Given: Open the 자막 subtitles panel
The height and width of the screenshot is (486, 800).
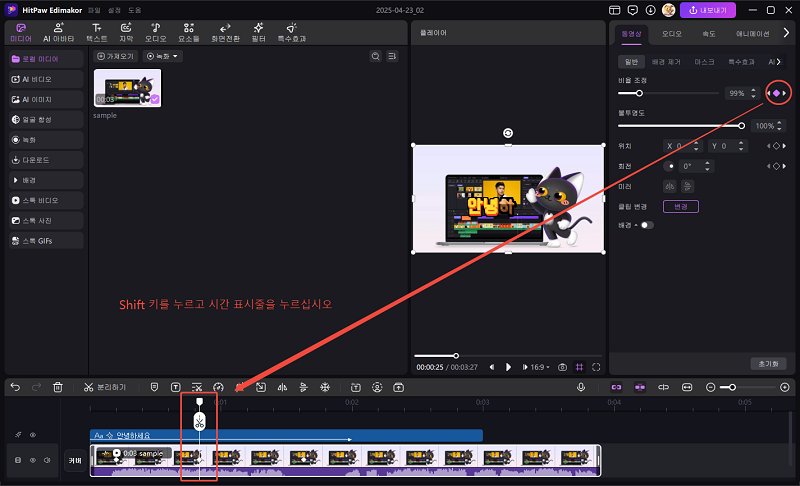Looking at the screenshot, I should click(x=126, y=33).
